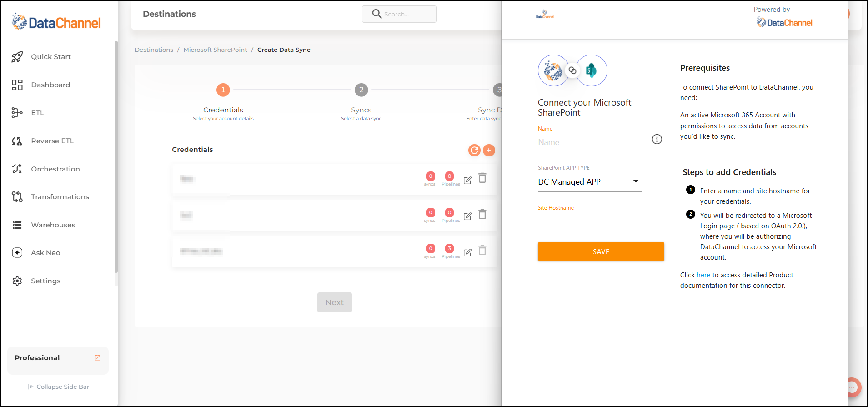Click the sidebar vertical scrollbar
Screen dimensions: 868x407
(116, 157)
